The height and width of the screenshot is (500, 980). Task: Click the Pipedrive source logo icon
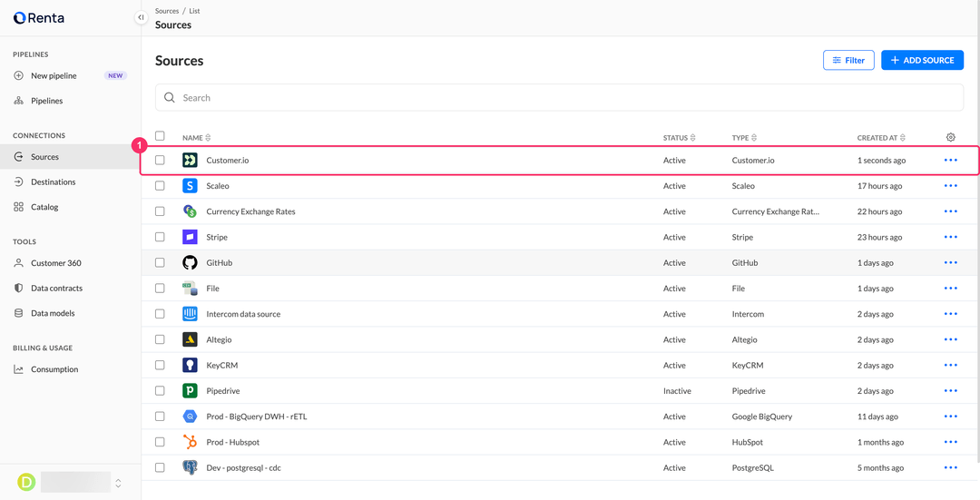click(x=190, y=390)
